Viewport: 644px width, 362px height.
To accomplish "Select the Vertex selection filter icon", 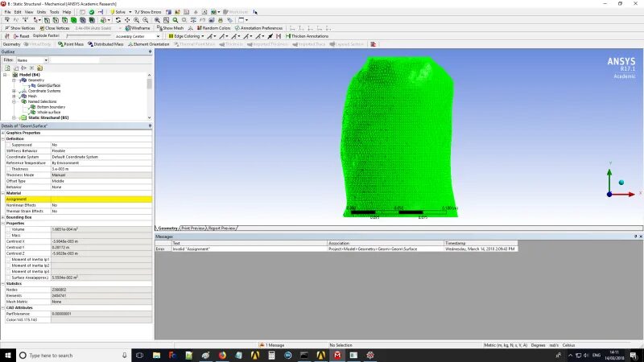I will [x=47, y=19].
